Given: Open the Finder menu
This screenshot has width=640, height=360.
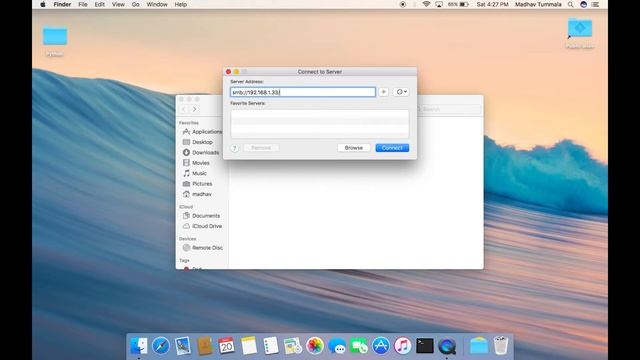Looking at the screenshot, I should [62, 4].
